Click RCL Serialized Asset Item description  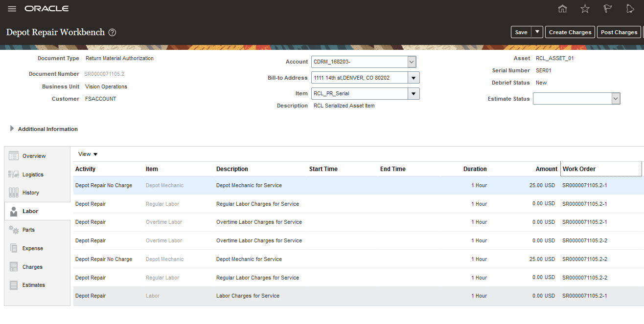click(x=344, y=106)
